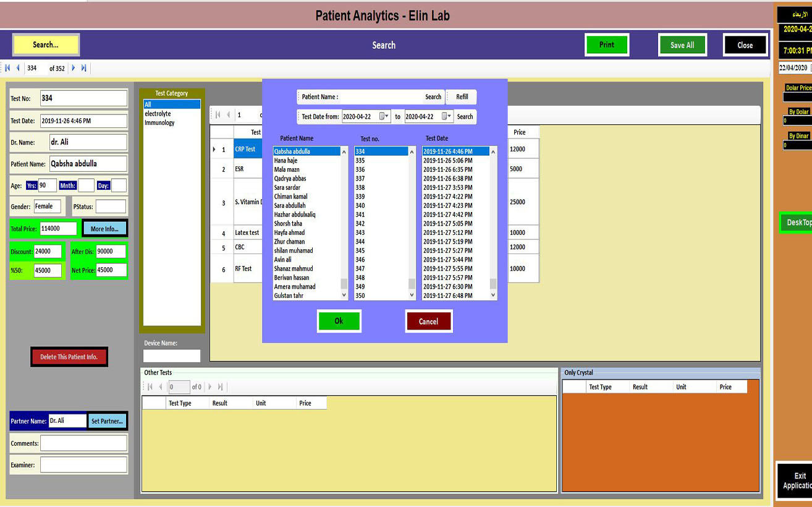Screen dimensions: 812x507
Task: Go to previous record in main navigator
Action: 18,68
